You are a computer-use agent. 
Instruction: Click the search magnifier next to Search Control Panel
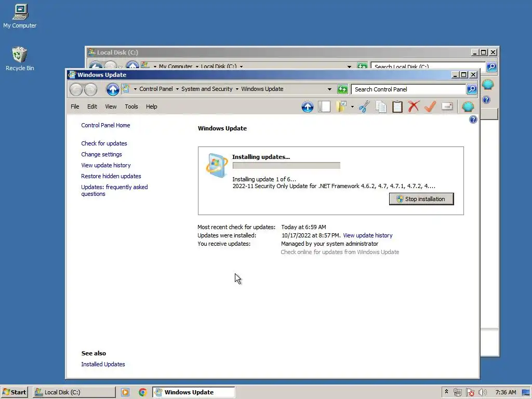pos(472,89)
